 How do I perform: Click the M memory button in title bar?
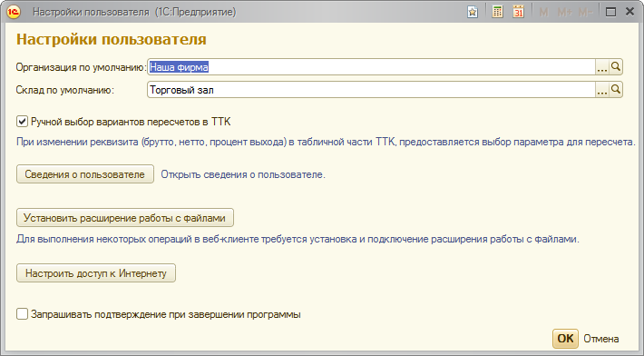coord(544,13)
